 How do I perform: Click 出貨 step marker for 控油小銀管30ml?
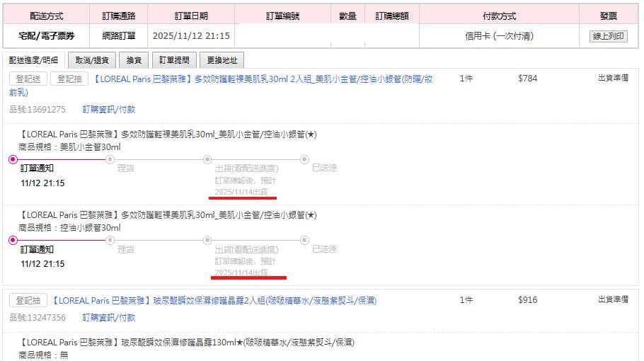point(207,240)
